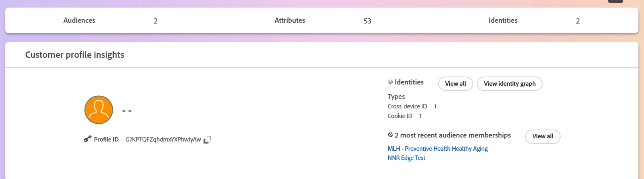Open MLH - Preventive Health Healthy Aging audience
This screenshot has width=644, height=179.
pyautogui.click(x=438, y=149)
